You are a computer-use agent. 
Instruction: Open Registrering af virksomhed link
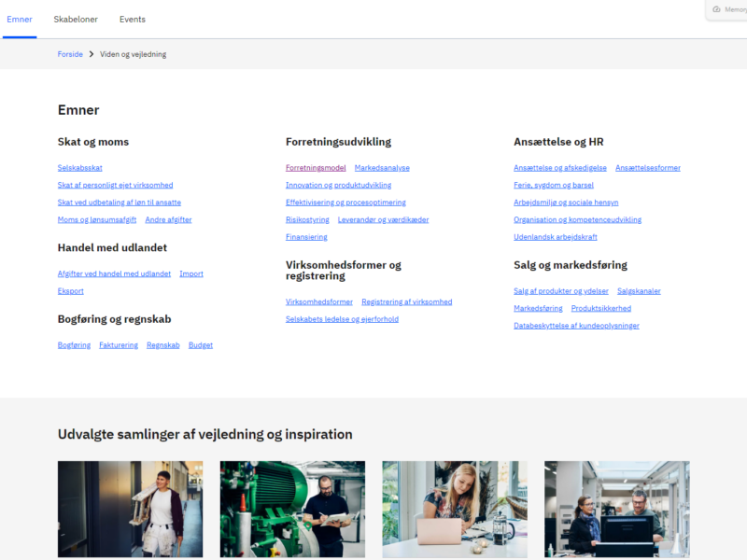click(406, 301)
